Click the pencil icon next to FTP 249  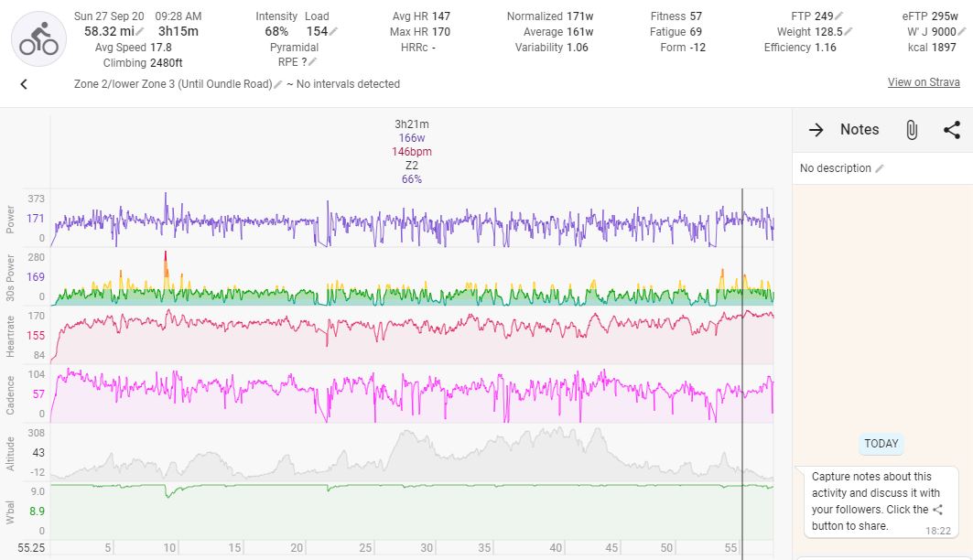pyautogui.click(x=839, y=16)
